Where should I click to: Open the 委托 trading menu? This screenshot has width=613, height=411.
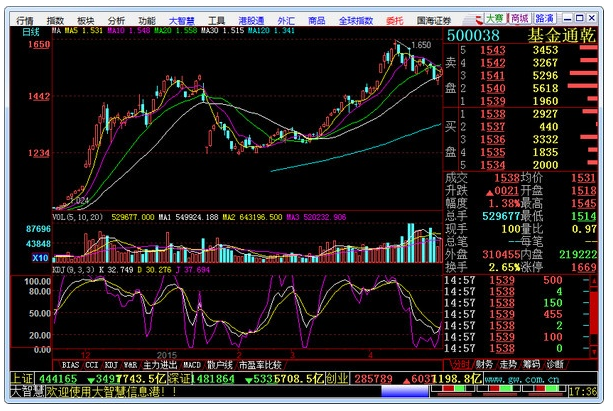click(394, 20)
